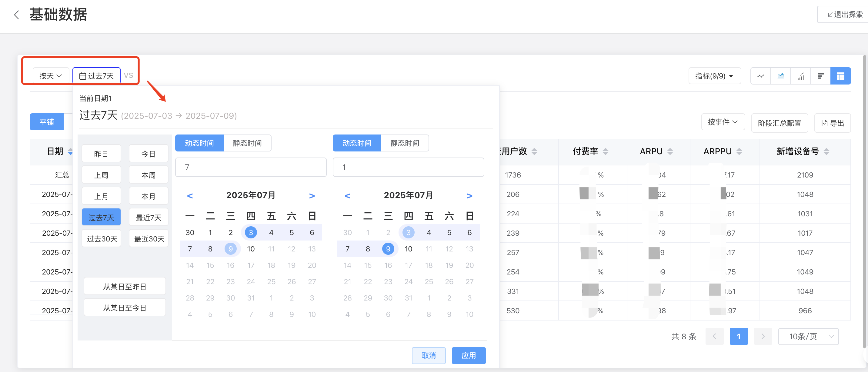Click value 966 in 新增设备号 column

[805, 311]
